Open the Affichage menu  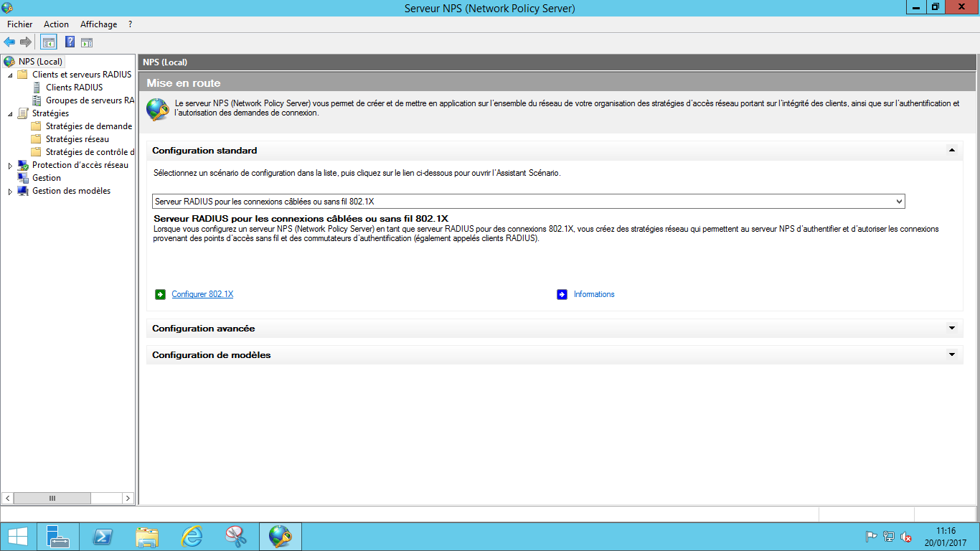click(98, 24)
